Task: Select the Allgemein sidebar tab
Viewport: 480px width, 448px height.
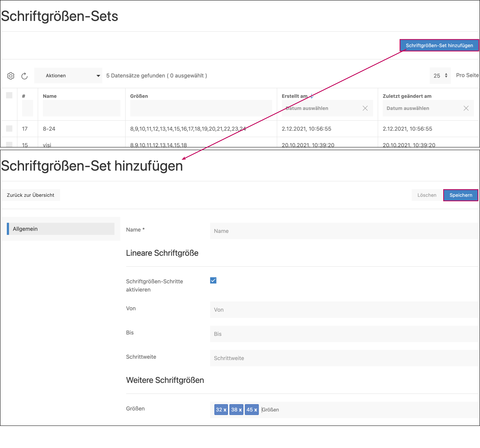Action: coord(61,229)
